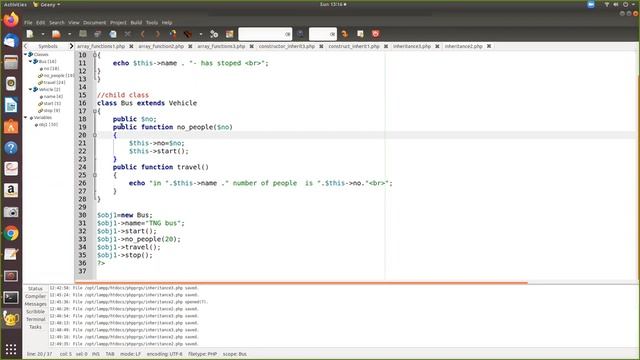The width and height of the screenshot is (640, 360).
Task: Open the color chooser tool
Action: tap(229, 34)
